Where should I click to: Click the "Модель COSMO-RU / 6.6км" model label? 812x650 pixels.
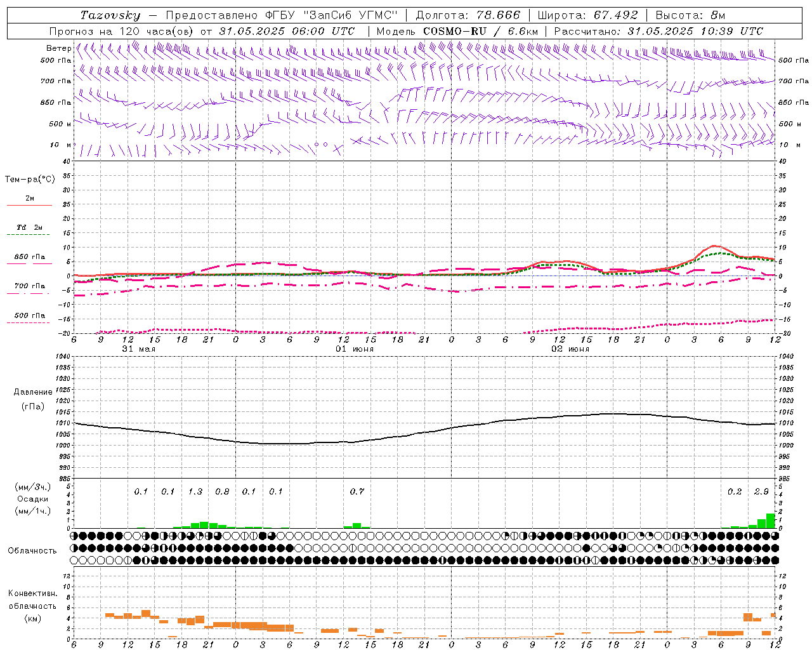click(457, 31)
